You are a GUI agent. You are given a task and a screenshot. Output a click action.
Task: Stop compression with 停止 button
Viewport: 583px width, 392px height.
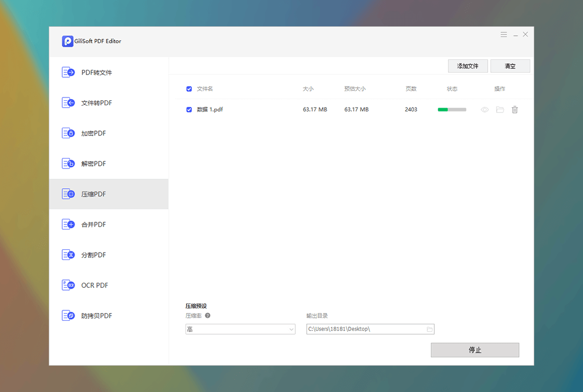475,350
